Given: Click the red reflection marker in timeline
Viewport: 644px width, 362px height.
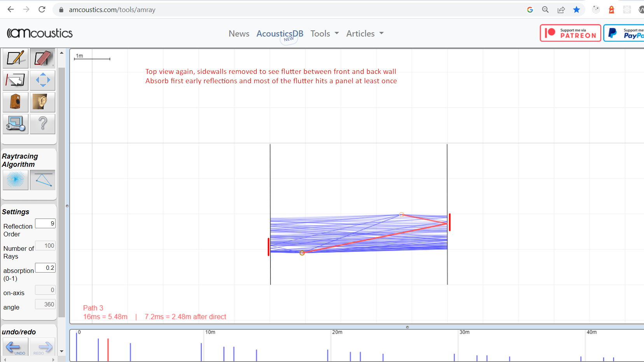Looking at the screenshot, I should pyautogui.click(x=108, y=350).
